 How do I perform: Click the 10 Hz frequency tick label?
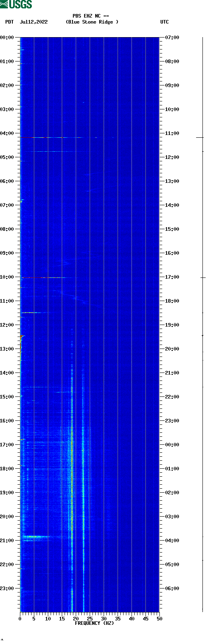48,619
